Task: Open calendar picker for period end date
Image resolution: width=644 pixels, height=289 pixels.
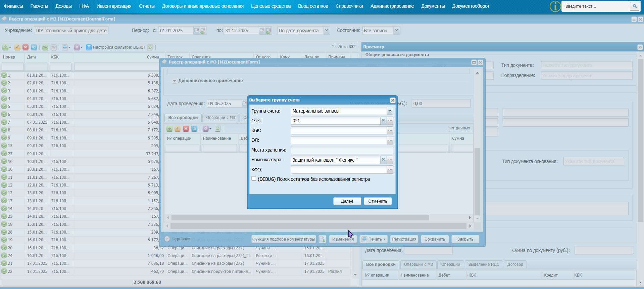Action: (262, 30)
